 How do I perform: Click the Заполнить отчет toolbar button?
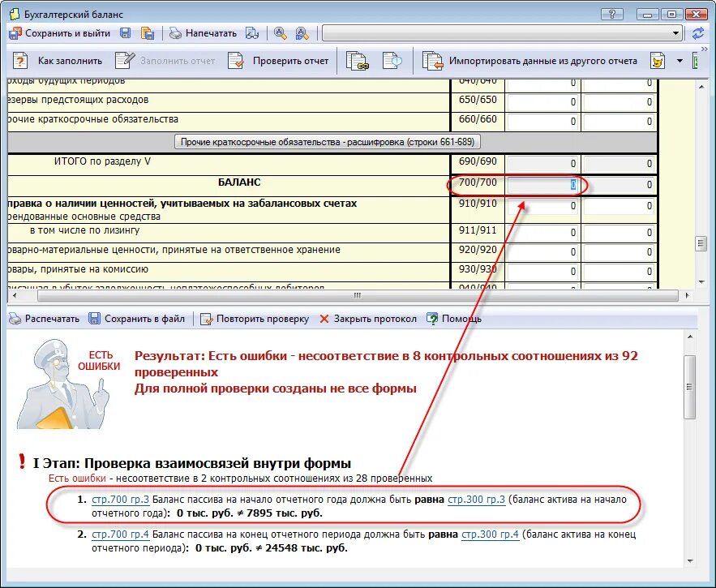(x=165, y=61)
